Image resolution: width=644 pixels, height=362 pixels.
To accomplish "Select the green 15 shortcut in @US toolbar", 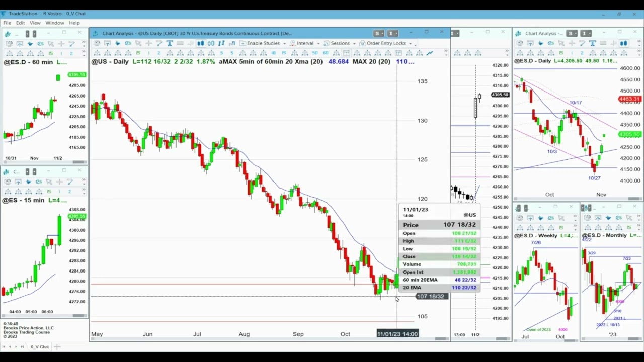I will point(138,53).
